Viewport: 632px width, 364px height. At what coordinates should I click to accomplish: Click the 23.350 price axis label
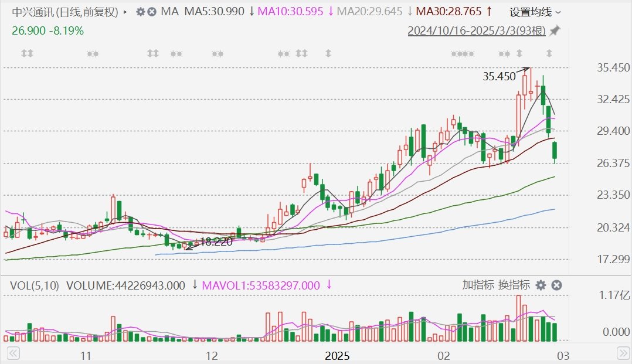tap(613, 195)
